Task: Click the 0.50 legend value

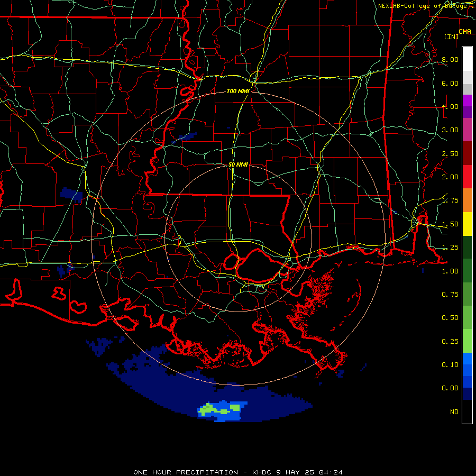Action: 450,318
